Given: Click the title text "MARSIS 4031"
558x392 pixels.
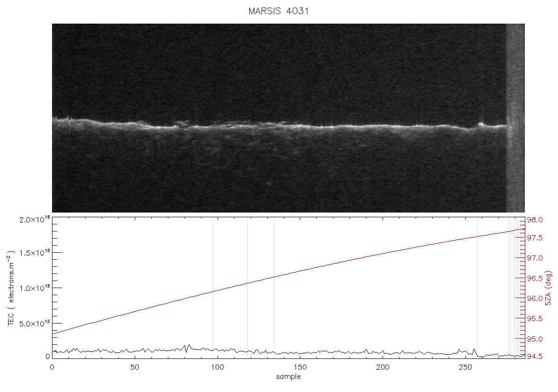Looking at the screenshot, I should point(278,11).
